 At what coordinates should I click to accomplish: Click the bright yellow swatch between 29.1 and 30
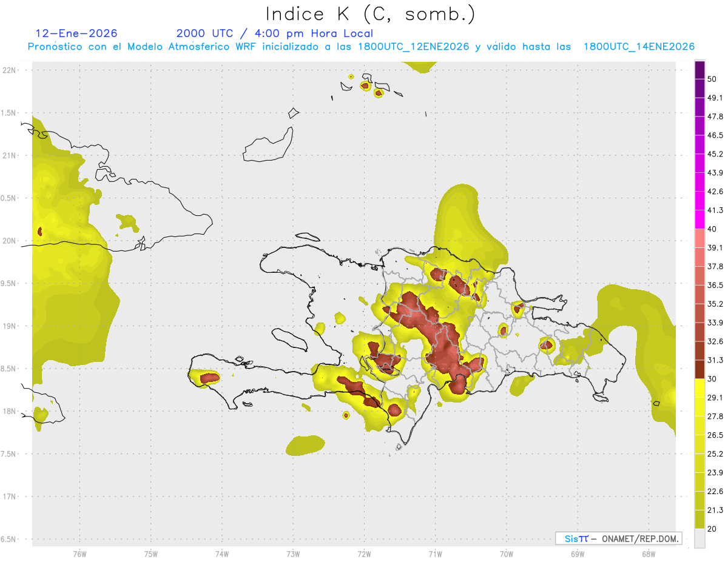pyautogui.click(x=700, y=388)
